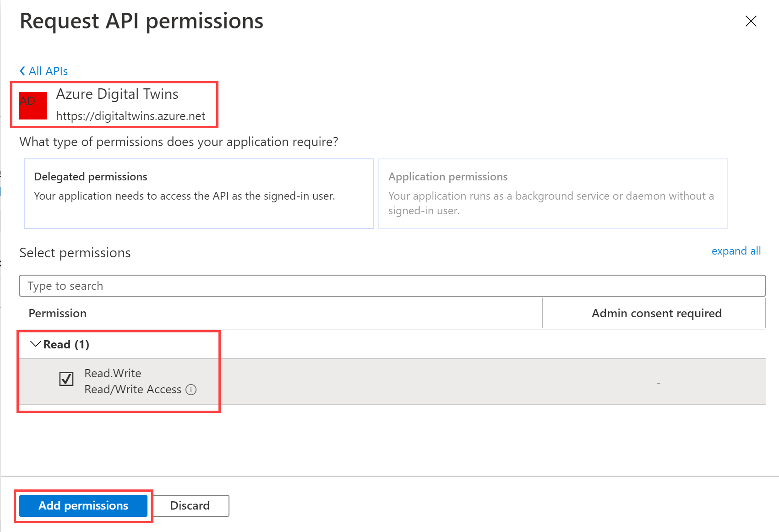The width and height of the screenshot is (779, 532).
Task: Click the Azure Digital Twins AD logo icon
Action: click(x=32, y=104)
